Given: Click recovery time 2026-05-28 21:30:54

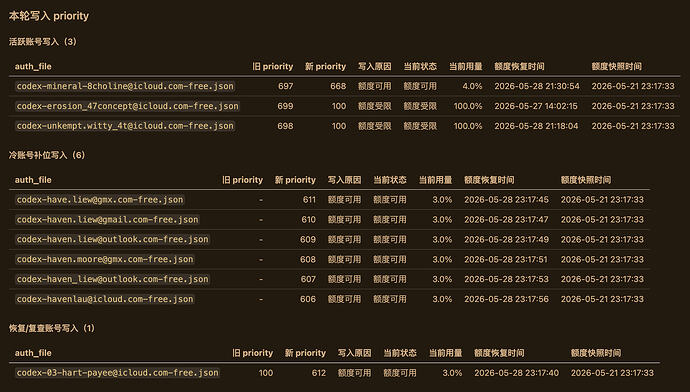Looking at the screenshot, I should pos(537,86).
